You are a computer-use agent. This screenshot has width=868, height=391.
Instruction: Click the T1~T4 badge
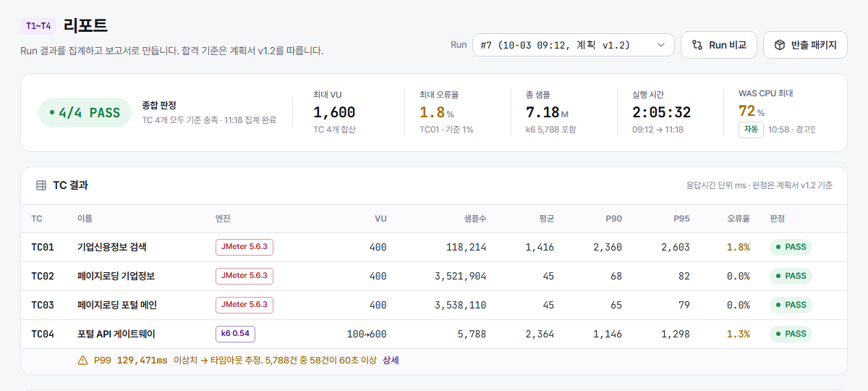coord(38,26)
